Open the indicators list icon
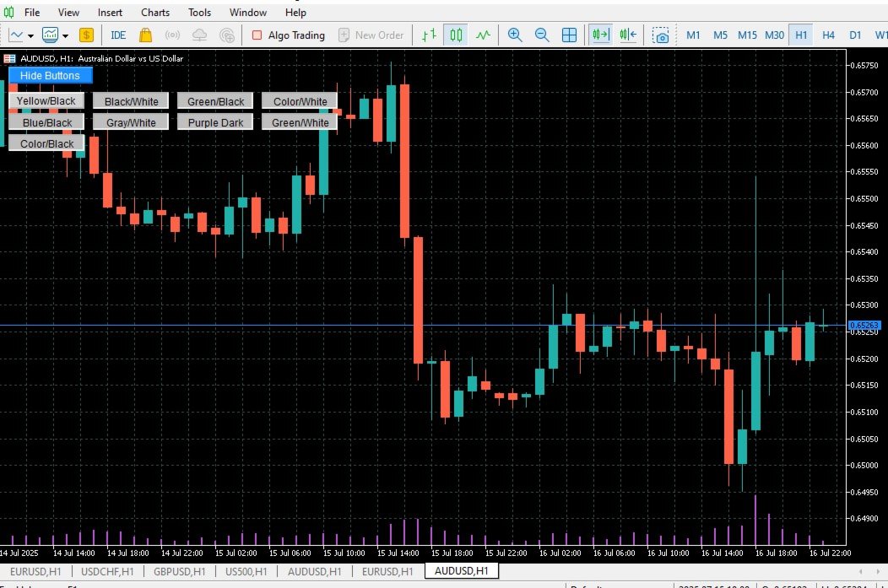 [x=50, y=35]
